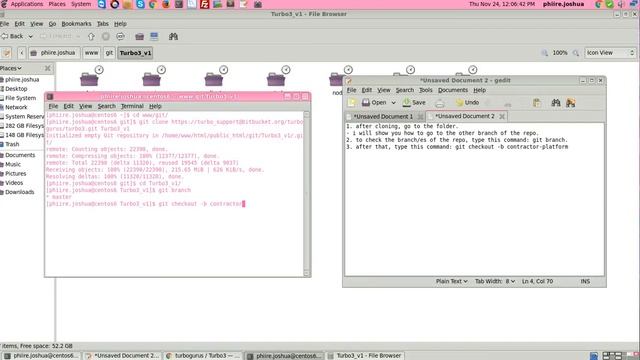Open the System menu in top panel

point(81,4)
